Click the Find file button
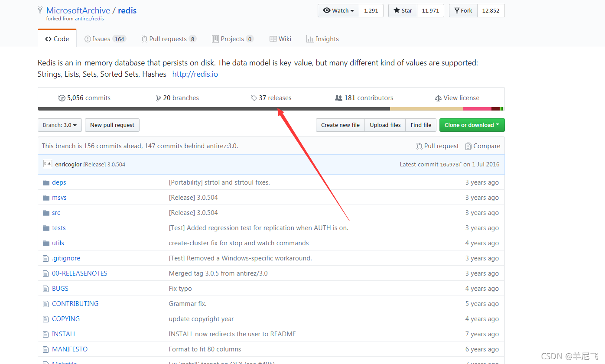Viewport: 605px width, 364px height. click(x=421, y=125)
